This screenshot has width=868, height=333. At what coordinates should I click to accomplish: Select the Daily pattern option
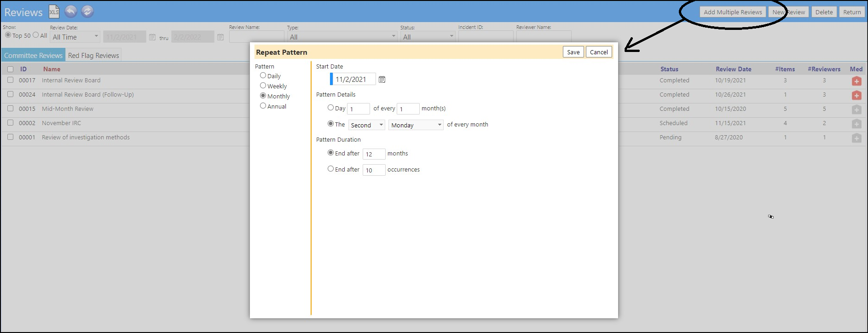pyautogui.click(x=263, y=75)
